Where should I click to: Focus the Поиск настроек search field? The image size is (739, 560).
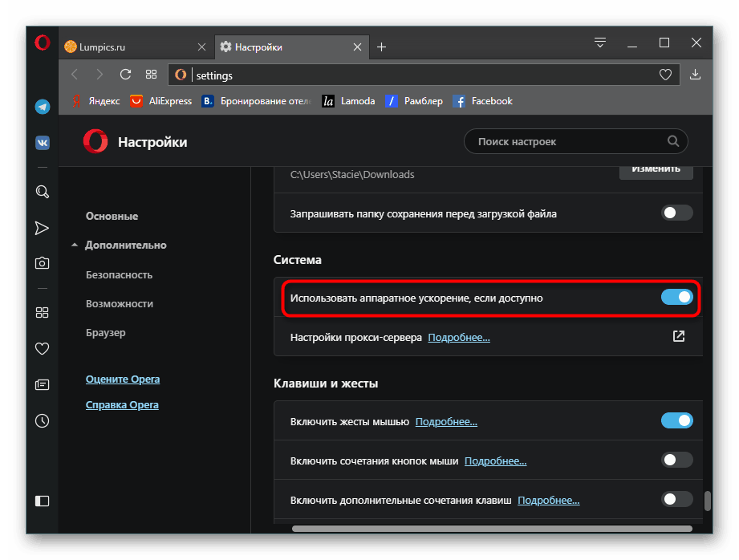[575, 141]
